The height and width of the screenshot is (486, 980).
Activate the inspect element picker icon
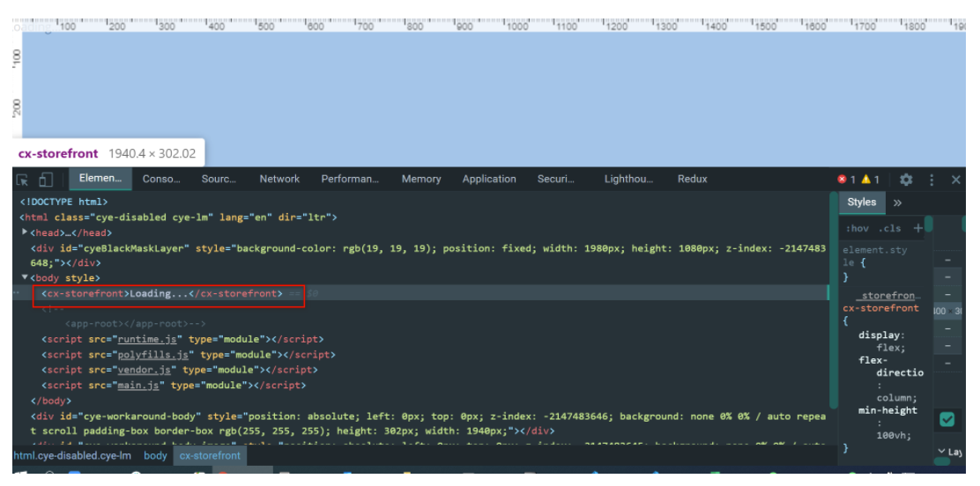click(23, 180)
